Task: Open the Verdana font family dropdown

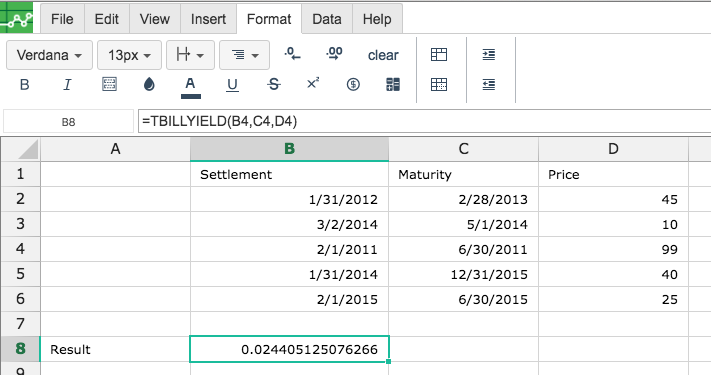Action: coord(49,55)
